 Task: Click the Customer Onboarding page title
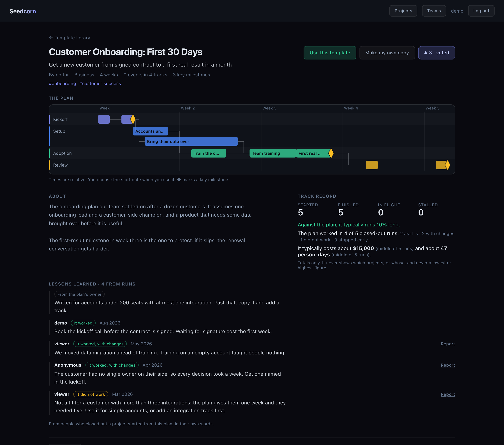(x=125, y=52)
